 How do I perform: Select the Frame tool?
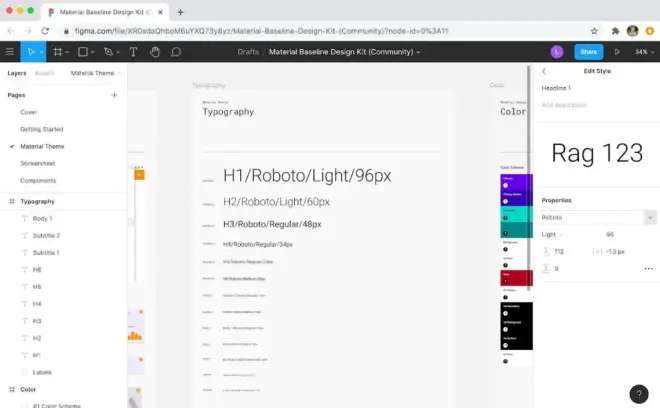pyautogui.click(x=58, y=52)
